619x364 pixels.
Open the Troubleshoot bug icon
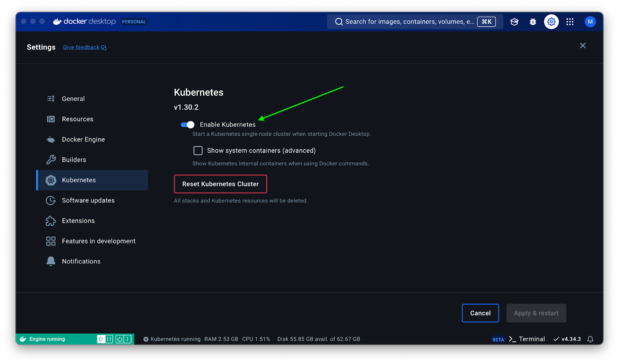coord(533,22)
